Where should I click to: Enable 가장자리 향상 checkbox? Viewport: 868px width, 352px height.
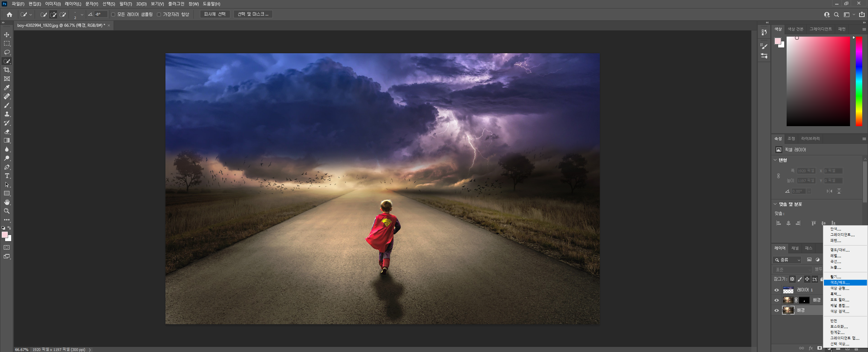(x=159, y=15)
